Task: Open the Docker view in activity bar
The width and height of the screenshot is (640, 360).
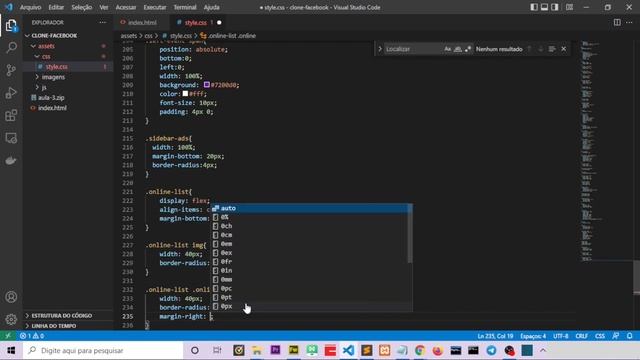Action: point(11,160)
